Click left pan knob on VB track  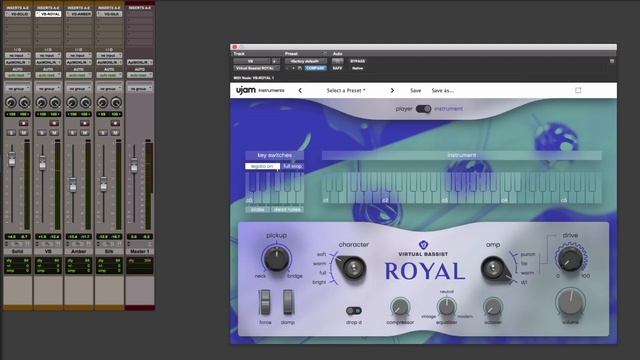tap(41, 102)
